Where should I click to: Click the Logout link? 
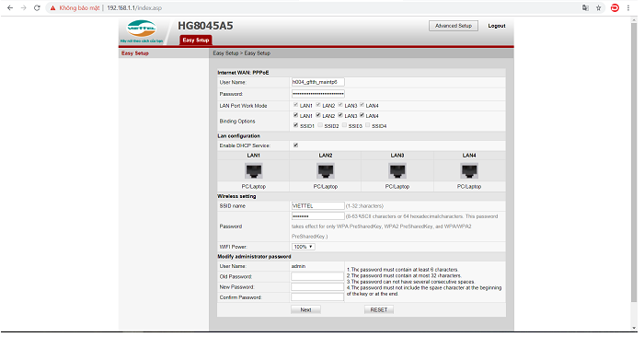click(497, 26)
